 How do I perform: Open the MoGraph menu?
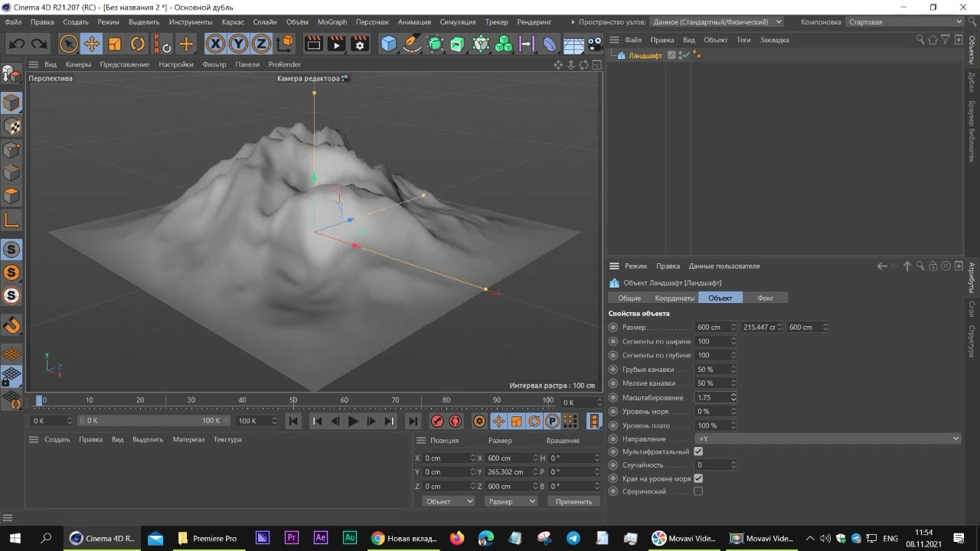(332, 22)
